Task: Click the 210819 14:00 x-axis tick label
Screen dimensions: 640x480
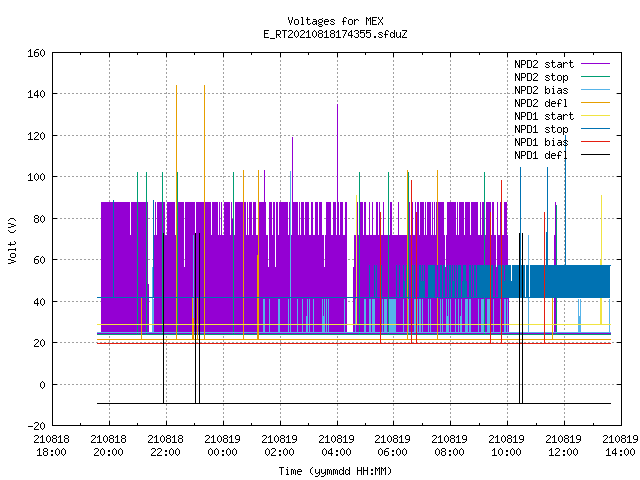Action: coord(620,446)
